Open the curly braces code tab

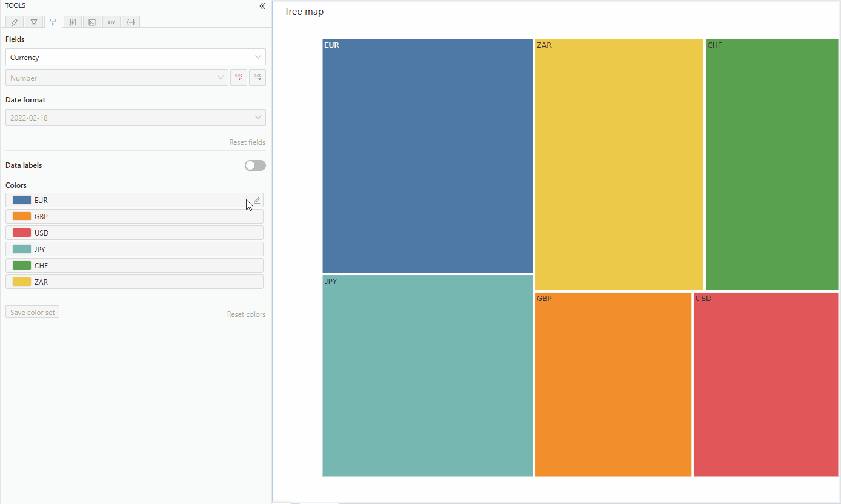click(131, 22)
